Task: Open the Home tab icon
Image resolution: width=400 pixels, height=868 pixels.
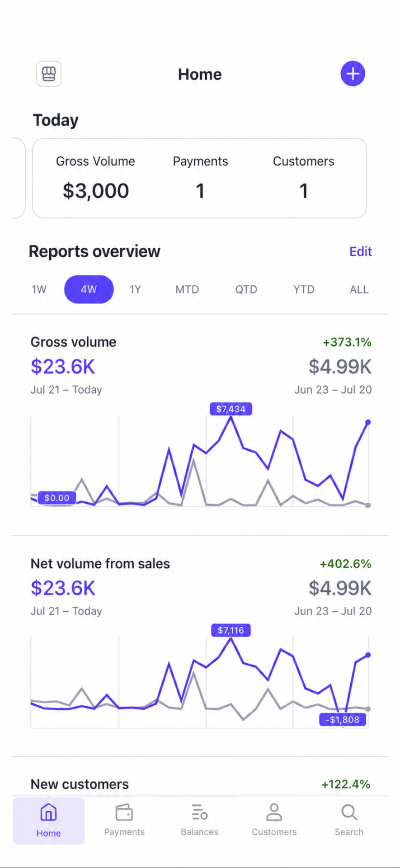Action: point(48,812)
